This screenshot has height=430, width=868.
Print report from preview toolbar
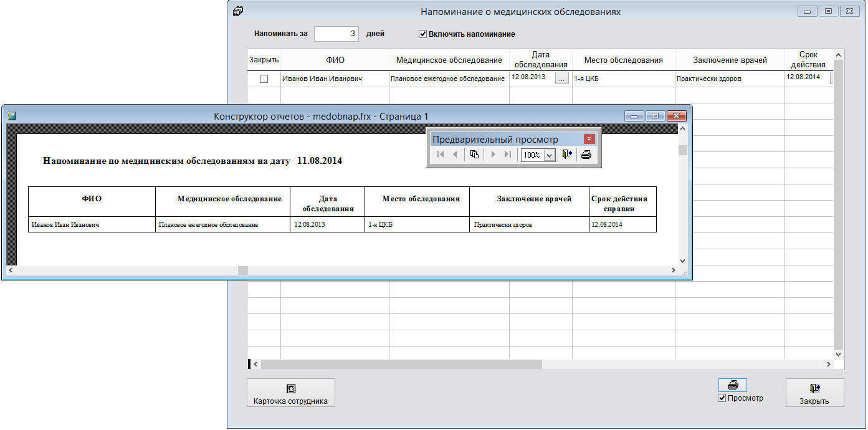coord(586,155)
